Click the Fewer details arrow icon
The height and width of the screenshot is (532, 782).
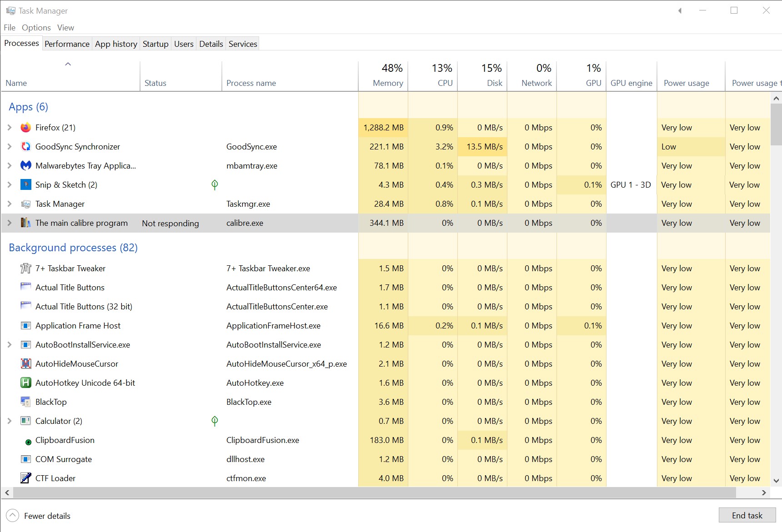[x=13, y=516]
